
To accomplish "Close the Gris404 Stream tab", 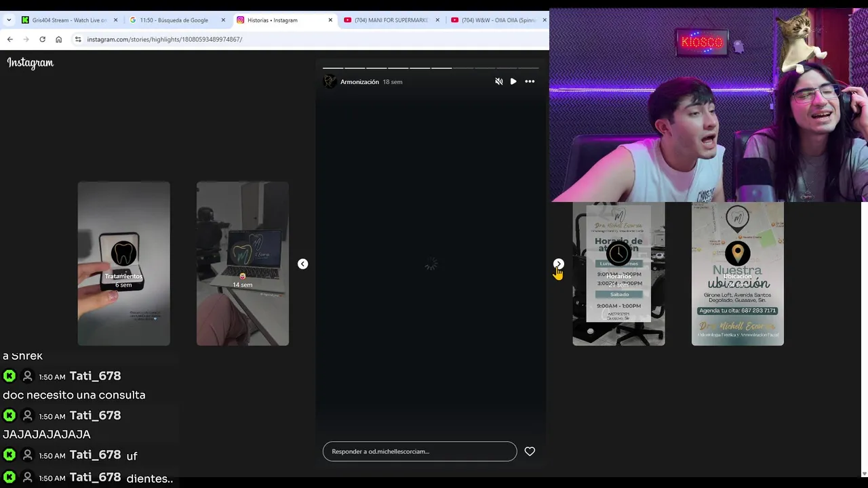I will point(115,20).
